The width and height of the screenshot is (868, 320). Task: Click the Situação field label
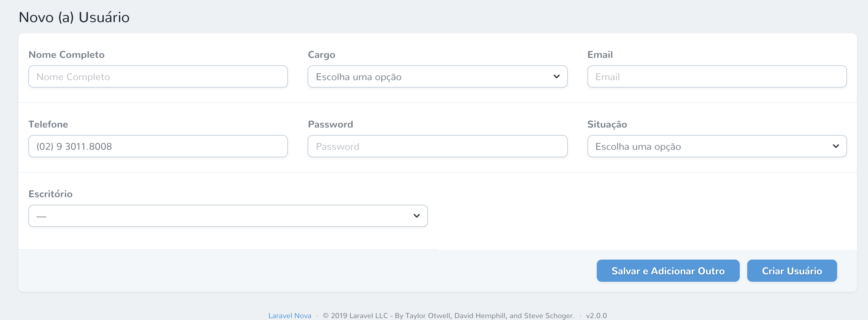607,124
